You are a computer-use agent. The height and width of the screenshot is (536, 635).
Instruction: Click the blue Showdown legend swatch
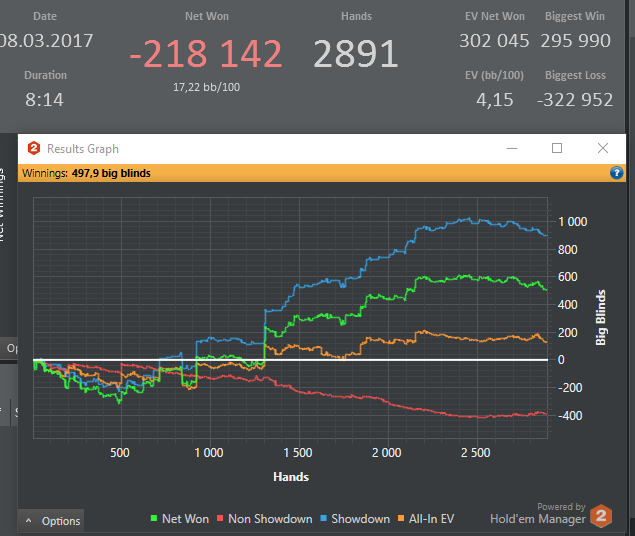tap(323, 518)
